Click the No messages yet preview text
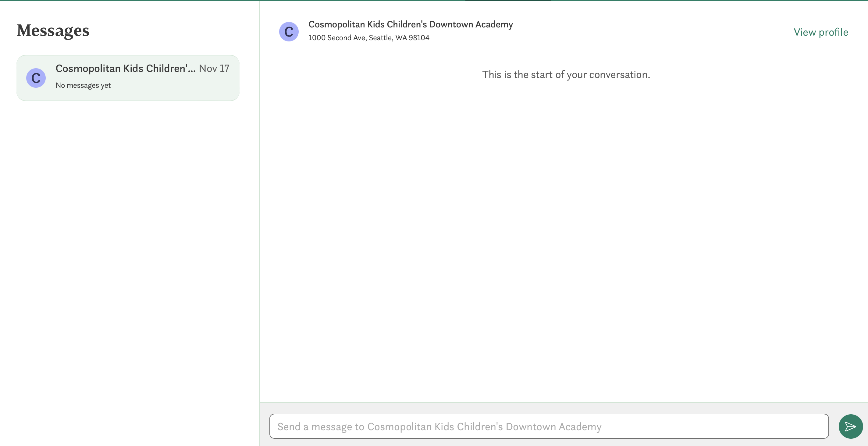The height and width of the screenshot is (446, 868). [x=83, y=85]
